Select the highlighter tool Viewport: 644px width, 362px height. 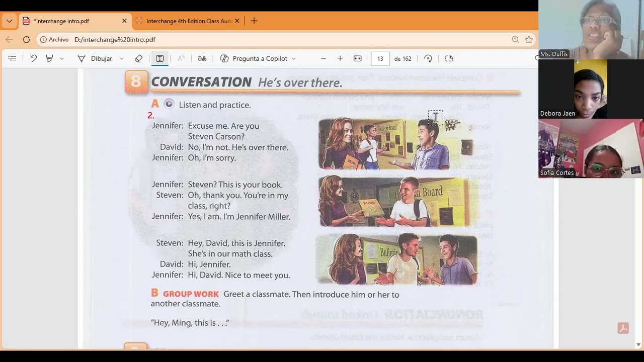(x=49, y=58)
